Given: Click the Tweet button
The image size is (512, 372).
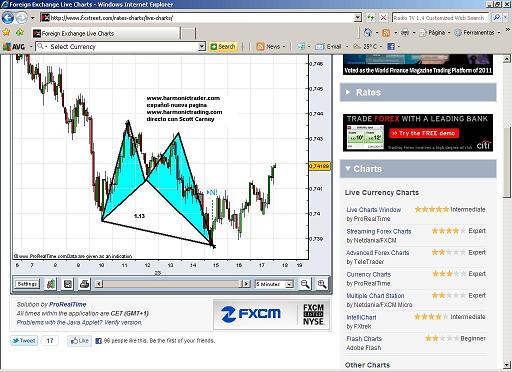Looking at the screenshot, I should [x=24, y=341].
